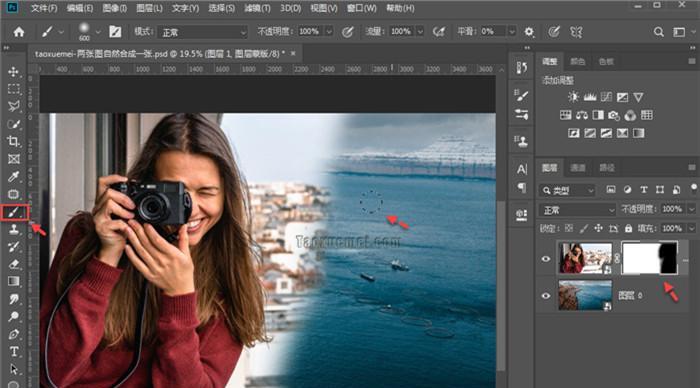The image size is (700, 388).
Task: Select the Brush tool in toolbar
Action: click(13, 213)
